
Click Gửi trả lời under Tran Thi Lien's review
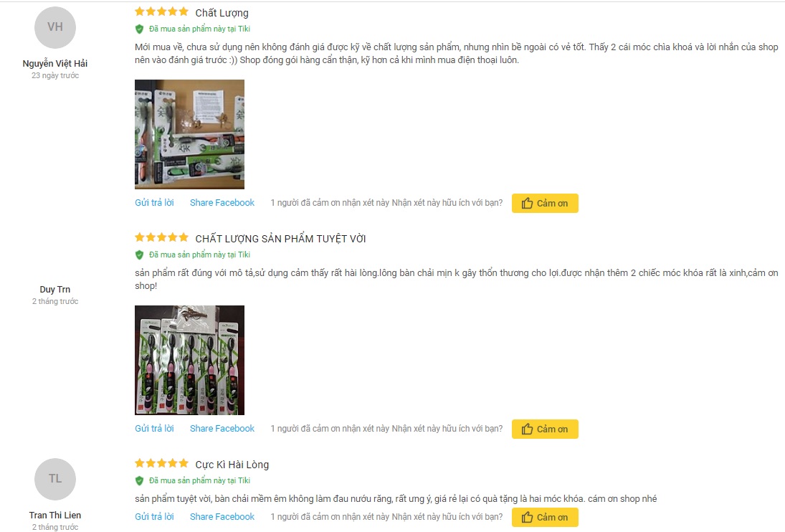pyautogui.click(x=154, y=516)
